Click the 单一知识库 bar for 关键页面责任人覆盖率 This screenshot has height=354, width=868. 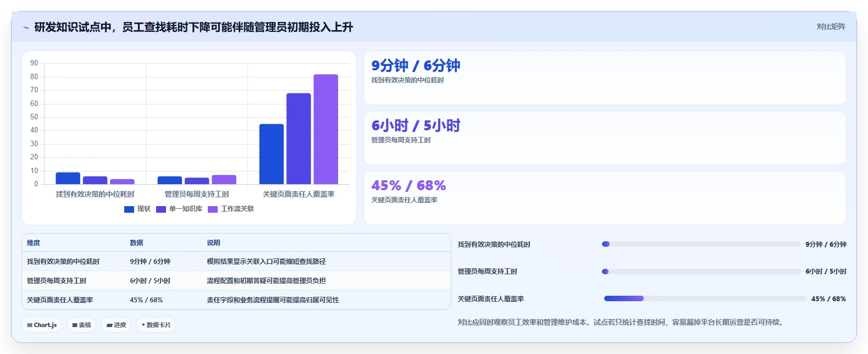click(298, 139)
